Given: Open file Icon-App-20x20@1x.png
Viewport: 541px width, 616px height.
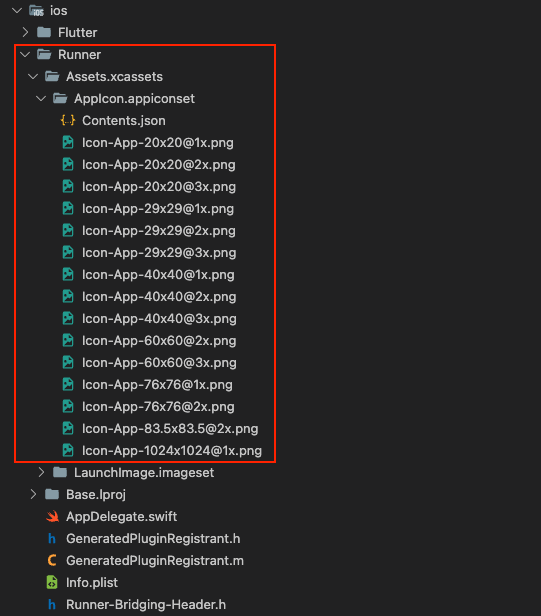Looking at the screenshot, I should pyautogui.click(x=158, y=143).
